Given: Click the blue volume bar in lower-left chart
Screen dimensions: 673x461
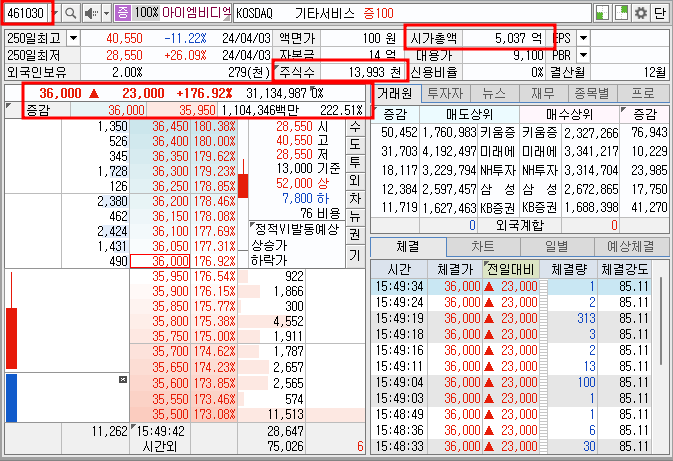Looking at the screenshot, I should (12, 398).
